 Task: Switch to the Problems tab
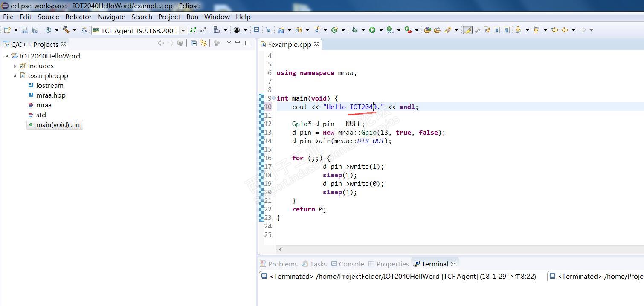tap(278, 264)
